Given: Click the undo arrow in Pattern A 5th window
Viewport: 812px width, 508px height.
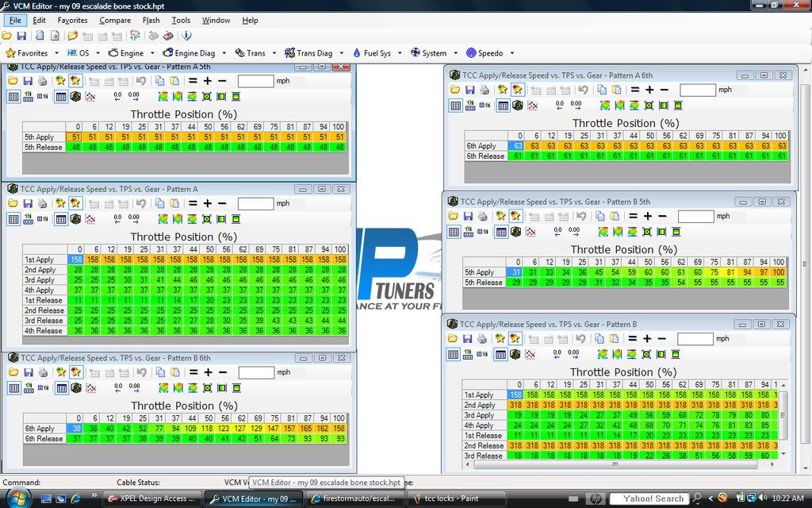Looking at the screenshot, I should pos(141,81).
